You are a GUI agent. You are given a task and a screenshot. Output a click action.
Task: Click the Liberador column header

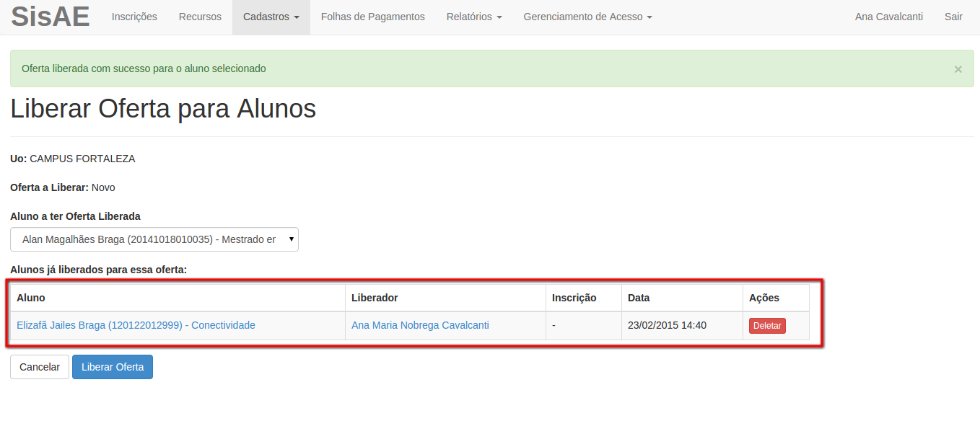(x=445, y=298)
